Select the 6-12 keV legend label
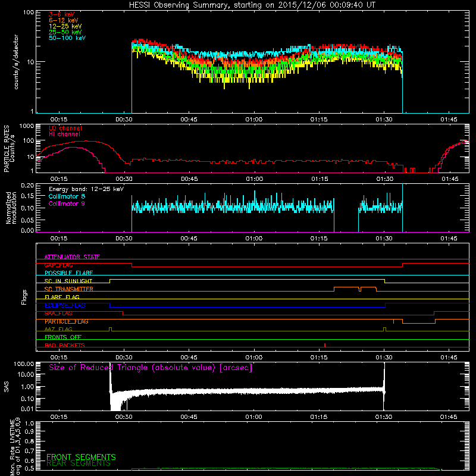Screen dimensions: 476x476 pyautogui.click(x=64, y=20)
